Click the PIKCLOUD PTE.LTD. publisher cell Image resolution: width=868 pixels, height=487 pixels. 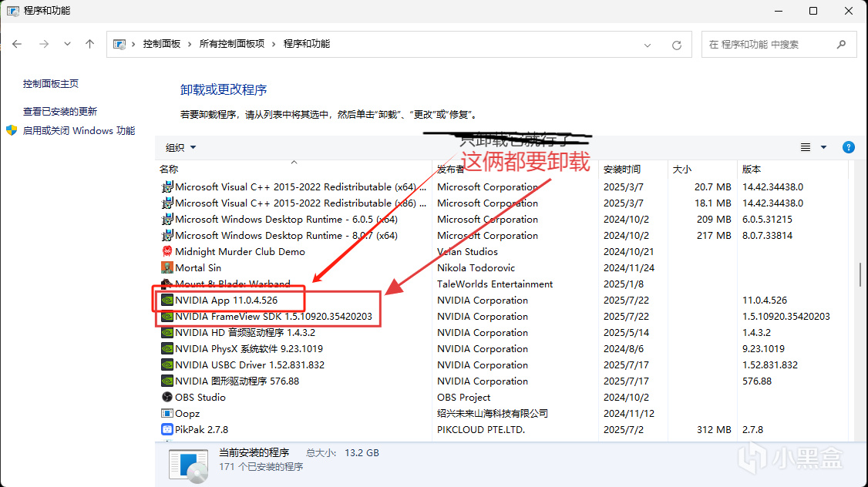point(481,429)
